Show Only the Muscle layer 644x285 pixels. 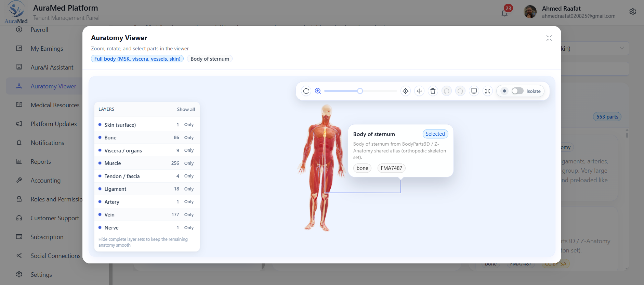pyautogui.click(x=189, y=163)
